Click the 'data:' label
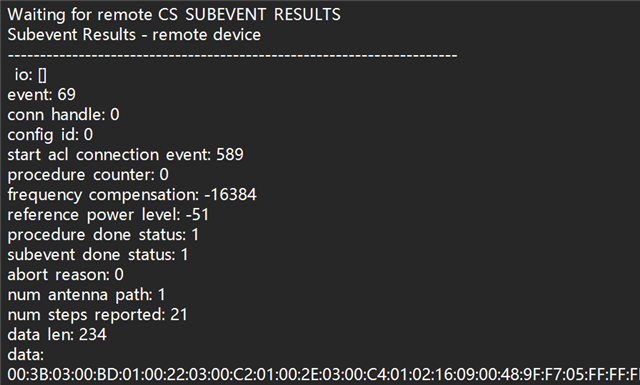This screenshot has width=640, height=385. pos(25,355)
